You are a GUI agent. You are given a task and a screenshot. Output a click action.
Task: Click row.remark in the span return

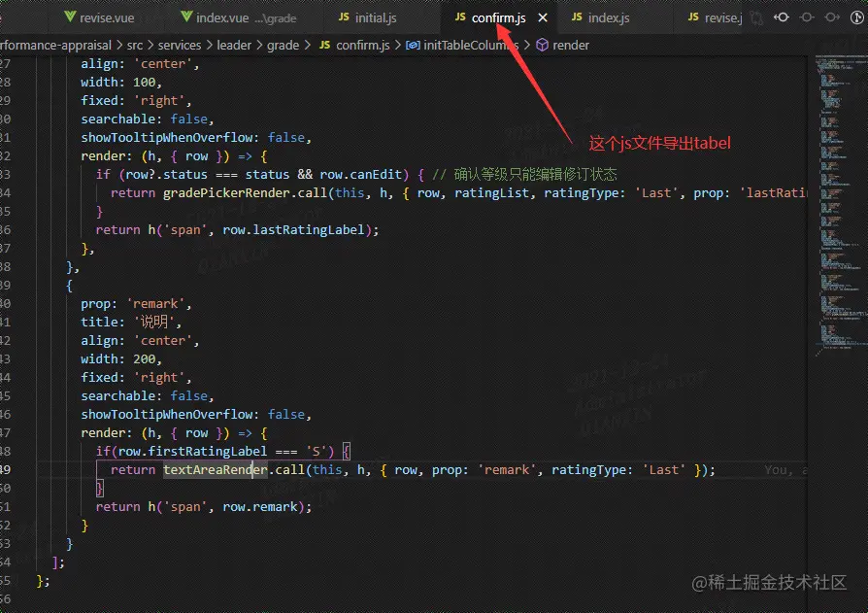pos(259,507)
